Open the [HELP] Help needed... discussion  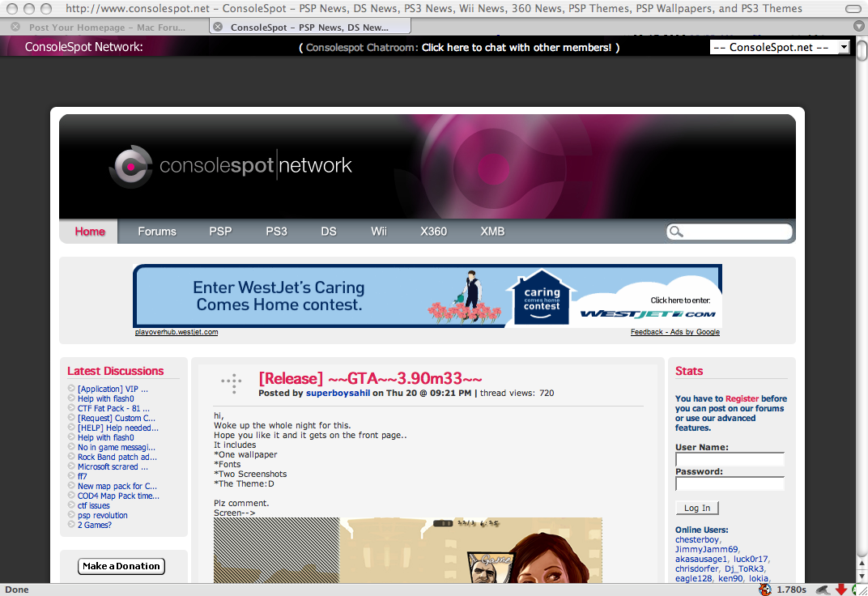pos(118,428)
